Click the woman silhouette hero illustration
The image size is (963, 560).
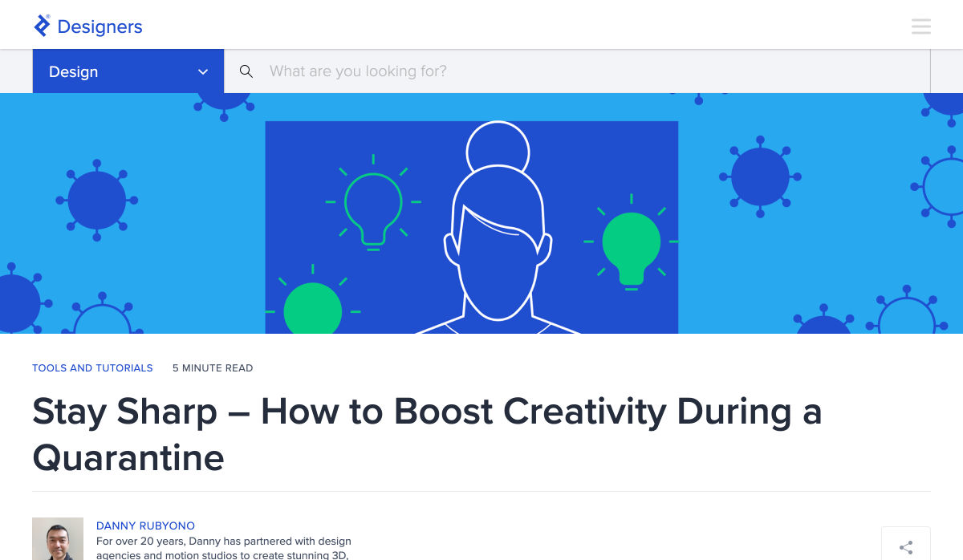tap(498, 233)
